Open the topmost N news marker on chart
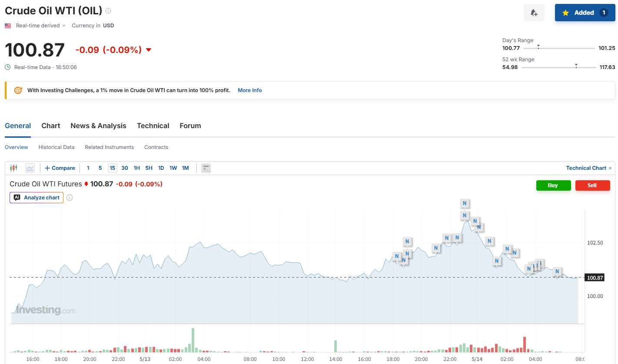 click(x=465, y=203)
